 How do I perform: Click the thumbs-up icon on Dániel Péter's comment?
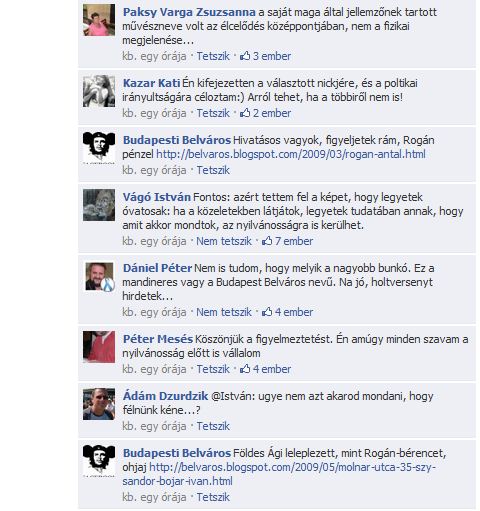click(267, 312)
